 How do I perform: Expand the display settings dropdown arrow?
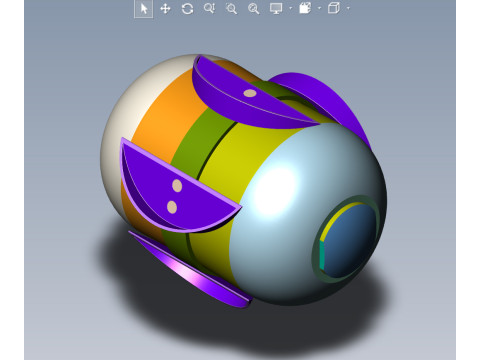click(291, 8)
